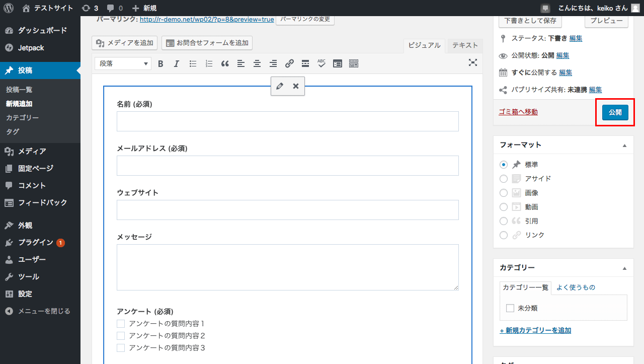644x364 pixels.
Task: Open the 段落 paragraph format dropdown
Action: [x=123, y=63]
